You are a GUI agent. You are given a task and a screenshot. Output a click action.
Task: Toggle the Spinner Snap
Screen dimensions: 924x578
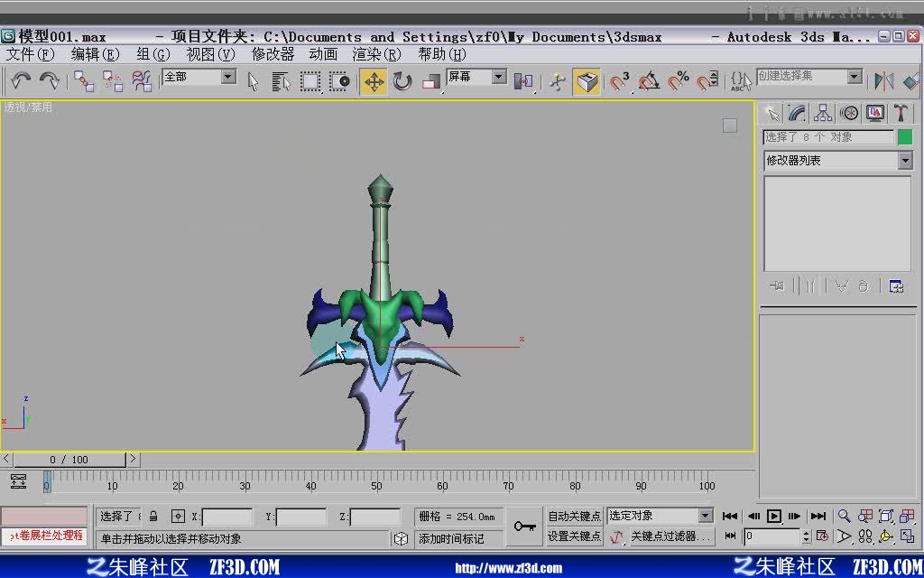pyautogui.click(x=707, y=81)
